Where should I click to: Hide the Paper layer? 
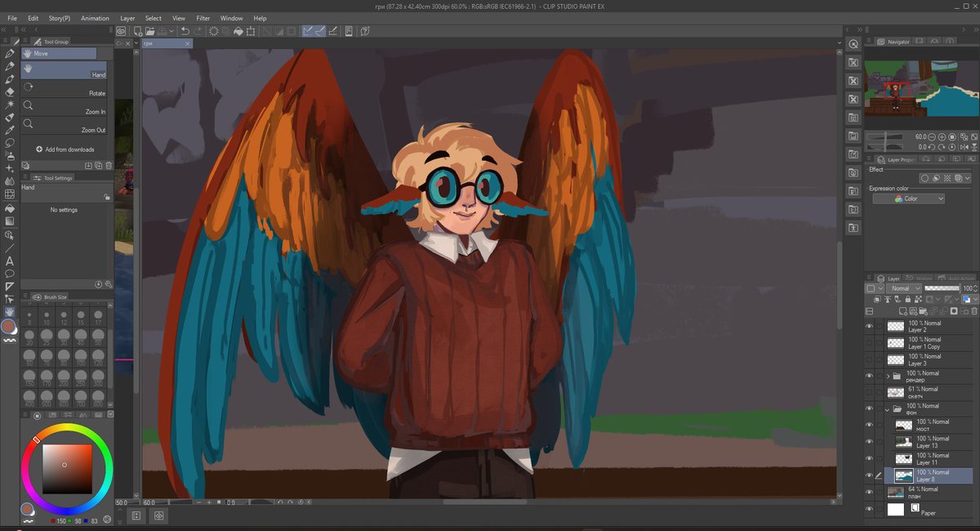869,509
